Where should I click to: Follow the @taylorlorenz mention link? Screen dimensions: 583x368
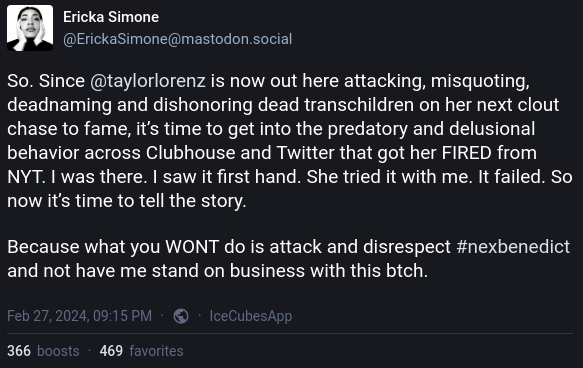(x=148, y=81)
